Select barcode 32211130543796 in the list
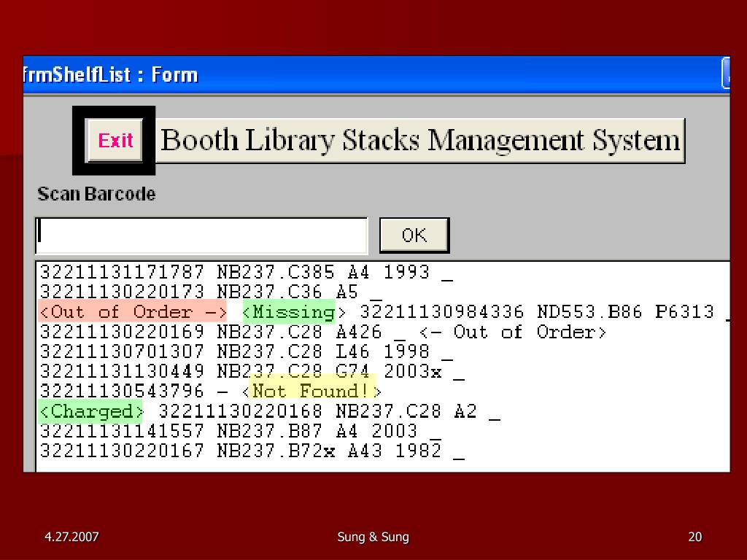 [122, 391]
